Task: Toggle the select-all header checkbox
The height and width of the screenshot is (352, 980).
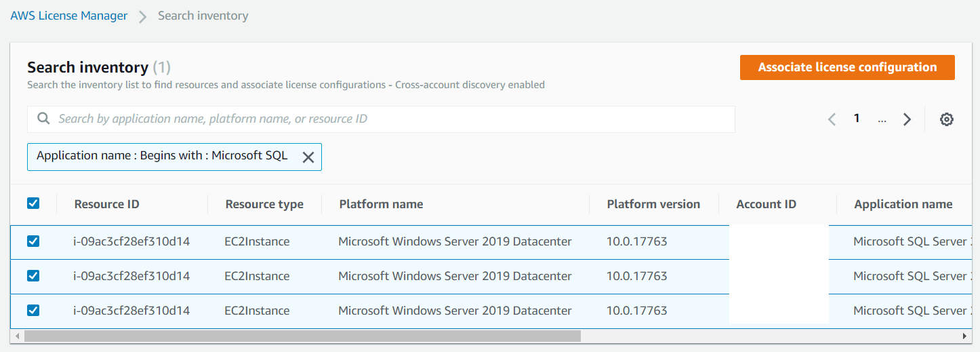Action: point(33,203)
